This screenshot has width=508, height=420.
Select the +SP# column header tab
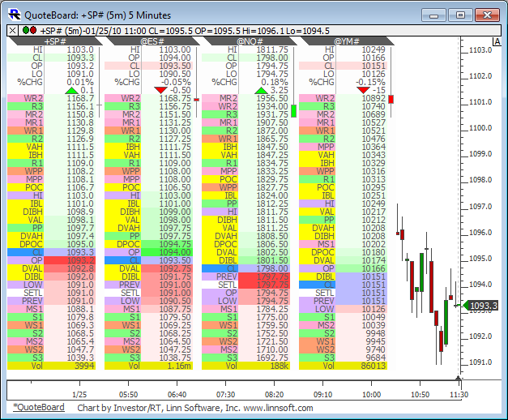(x=55, y=41)
